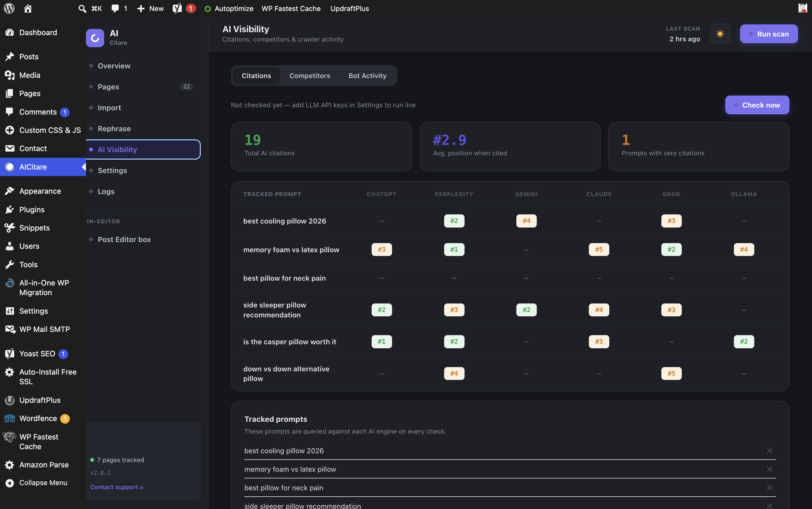Viewport: 812px width, 509px height.
Task: Open WP Fastest Cache admin bar item
Action: (x=291, y=8)
